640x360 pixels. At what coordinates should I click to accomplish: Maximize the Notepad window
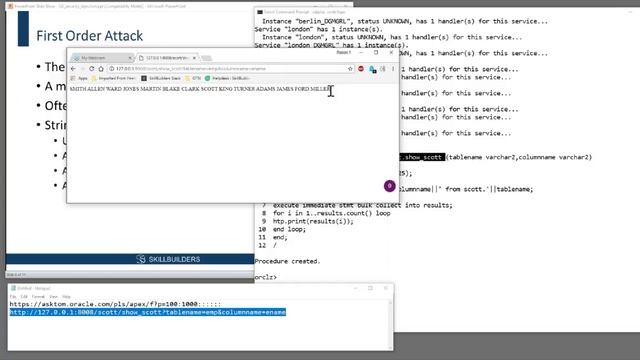point(370,288)
